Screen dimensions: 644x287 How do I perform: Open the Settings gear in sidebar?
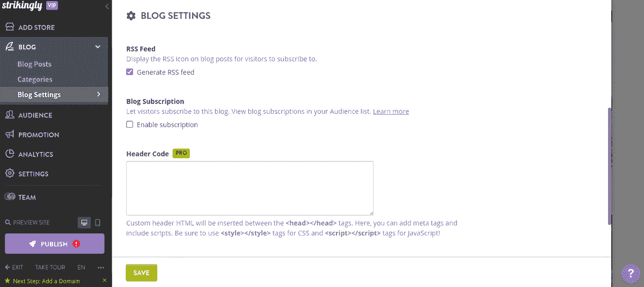(10, 174)
